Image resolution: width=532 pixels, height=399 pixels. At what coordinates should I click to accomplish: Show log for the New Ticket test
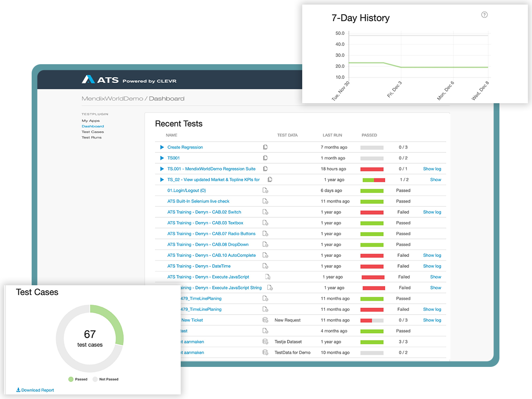click(432, 320)
